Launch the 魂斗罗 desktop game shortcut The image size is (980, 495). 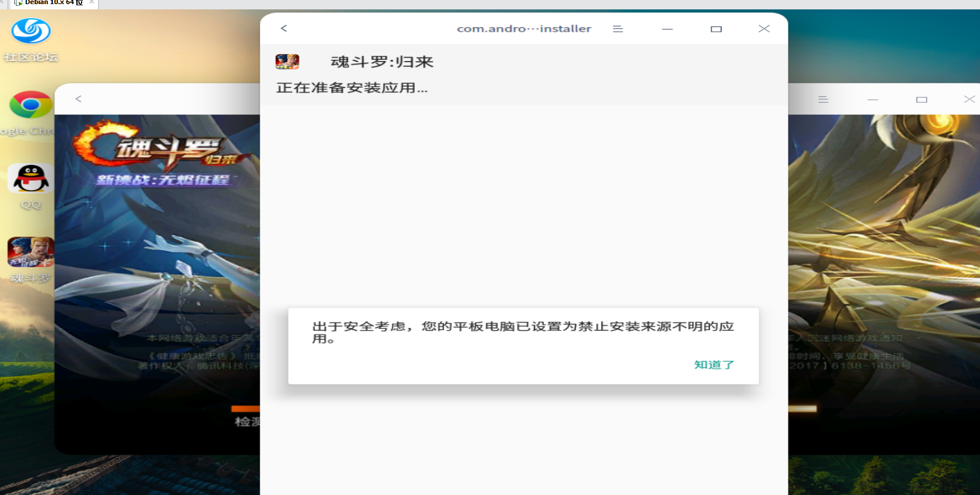point(31,260)
